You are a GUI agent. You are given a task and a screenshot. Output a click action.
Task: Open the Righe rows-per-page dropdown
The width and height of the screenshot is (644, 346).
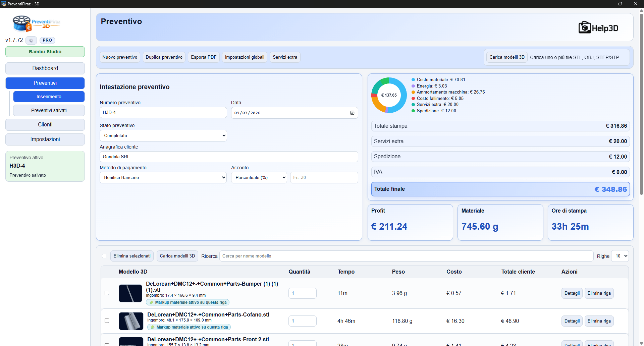[620, 256]
